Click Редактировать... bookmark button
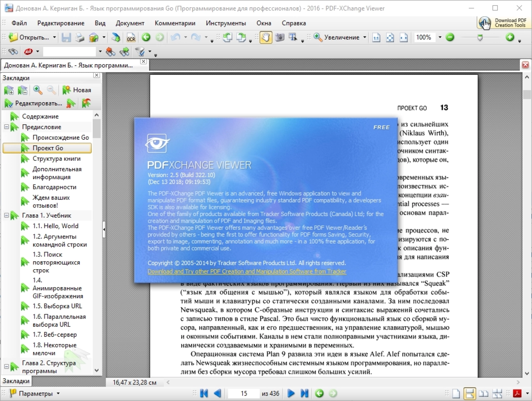This screenshot has width=532, height=401. 33,103
